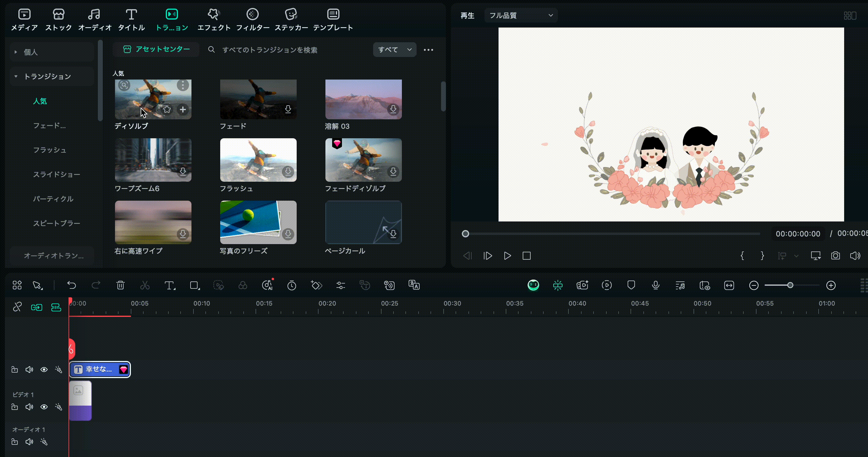Download the 溶解 03 transition
868x457 pixels.
click(x=393, y=109)
